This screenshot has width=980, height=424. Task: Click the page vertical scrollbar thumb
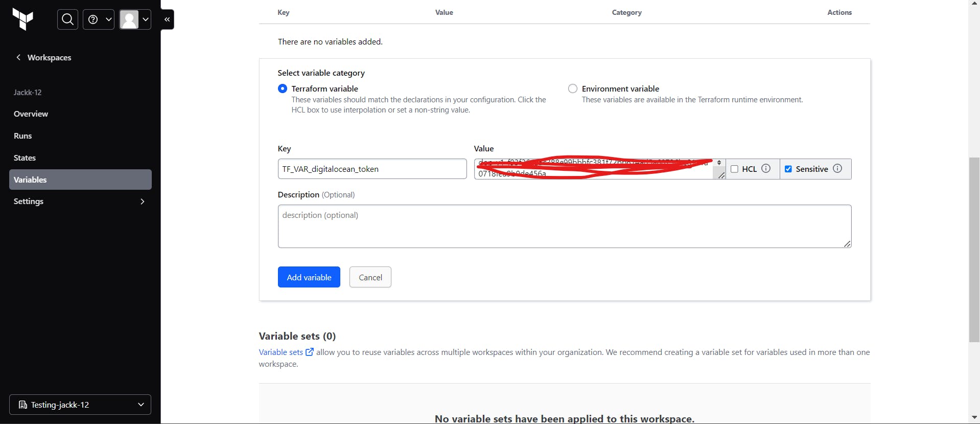pyautogui.click(x=974, y=250)
